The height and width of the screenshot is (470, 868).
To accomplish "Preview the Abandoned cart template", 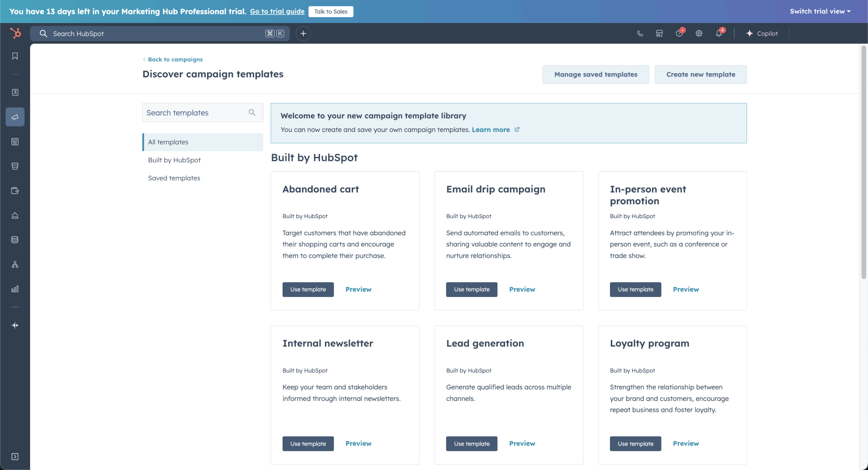I will point(358,289).
